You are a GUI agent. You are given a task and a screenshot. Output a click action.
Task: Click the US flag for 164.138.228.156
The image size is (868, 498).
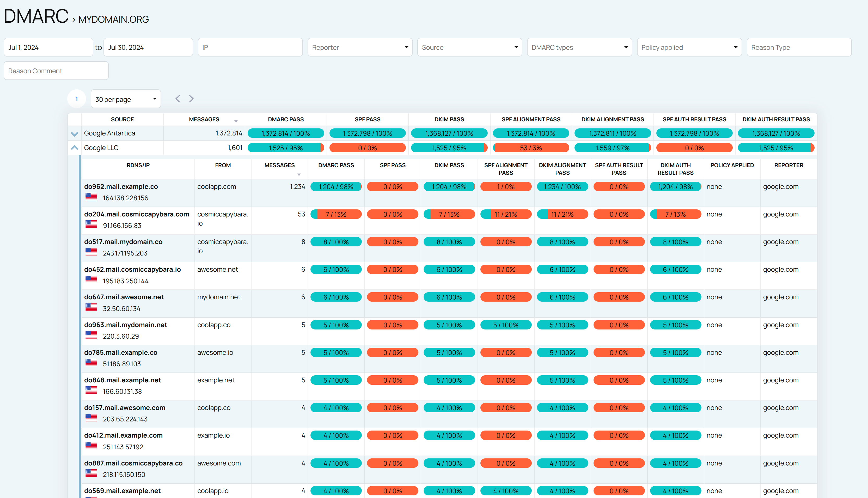pyautogui.click(x=91, y=197)
